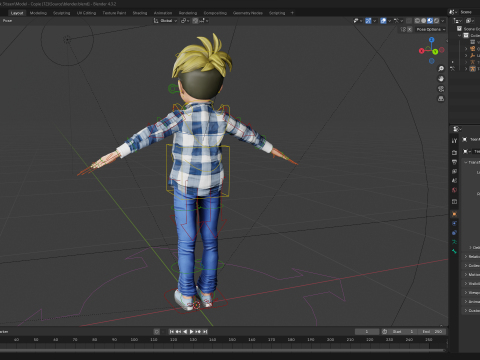Open the Layout workspace tab
The image size is (480, 360).
point(17,13)
